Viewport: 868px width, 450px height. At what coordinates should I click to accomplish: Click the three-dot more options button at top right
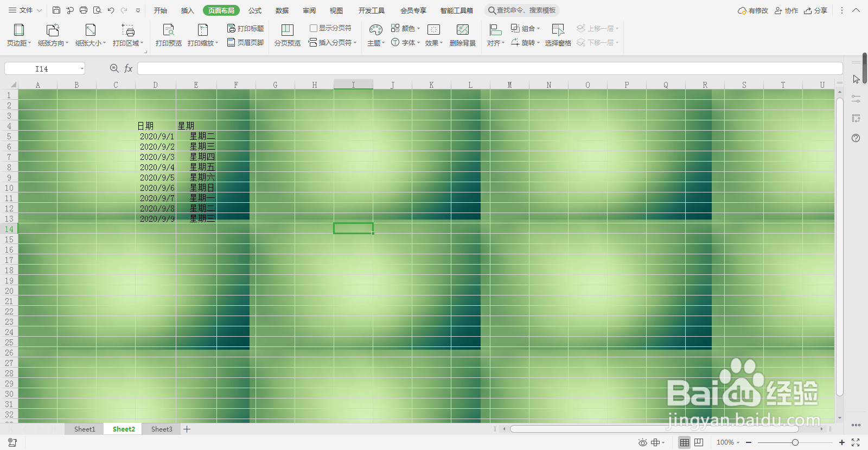pyautogui.click(x=842, y=10)
